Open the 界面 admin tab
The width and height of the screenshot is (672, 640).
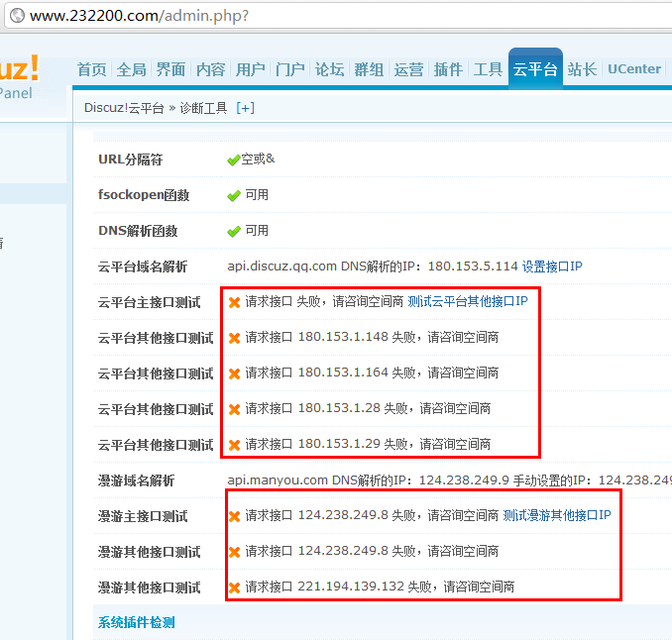170,69
